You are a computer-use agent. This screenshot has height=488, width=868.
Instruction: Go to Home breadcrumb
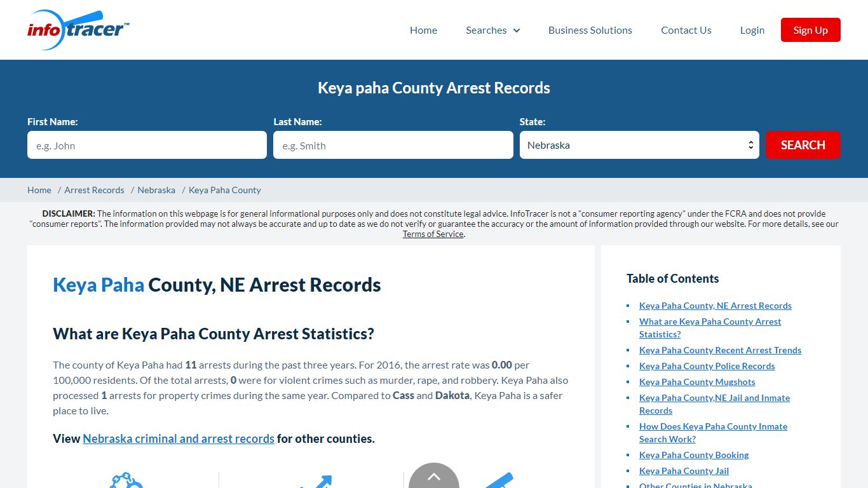click(x=39, y=190)
